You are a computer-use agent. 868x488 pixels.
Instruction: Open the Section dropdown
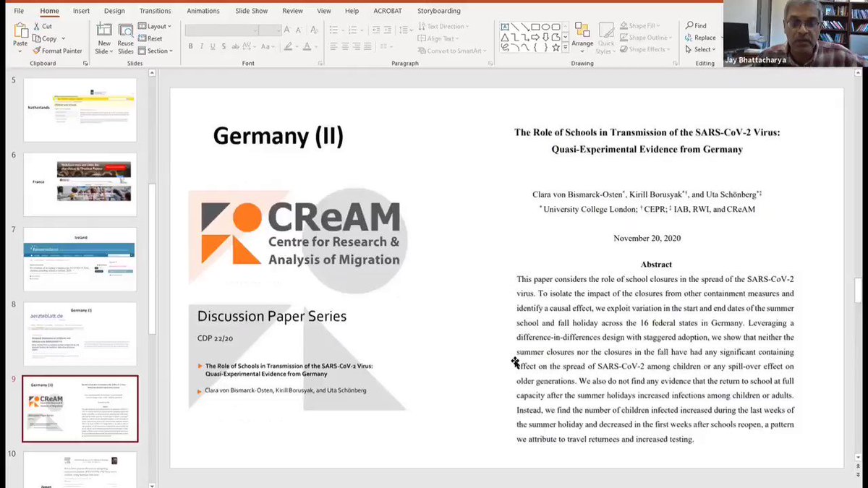click(x=156, y=51)
